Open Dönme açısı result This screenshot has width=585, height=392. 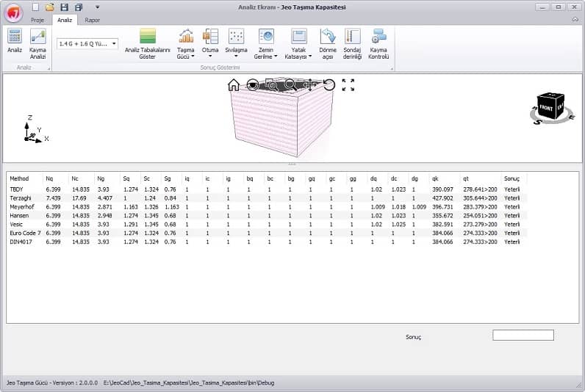click(x=328, y=42)
